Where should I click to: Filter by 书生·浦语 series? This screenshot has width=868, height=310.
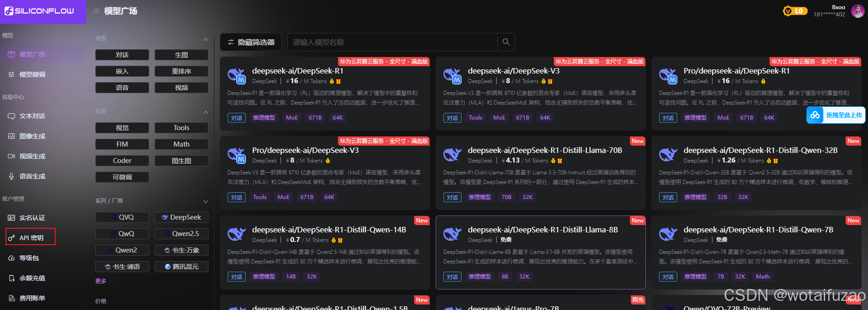click(122, 267)
